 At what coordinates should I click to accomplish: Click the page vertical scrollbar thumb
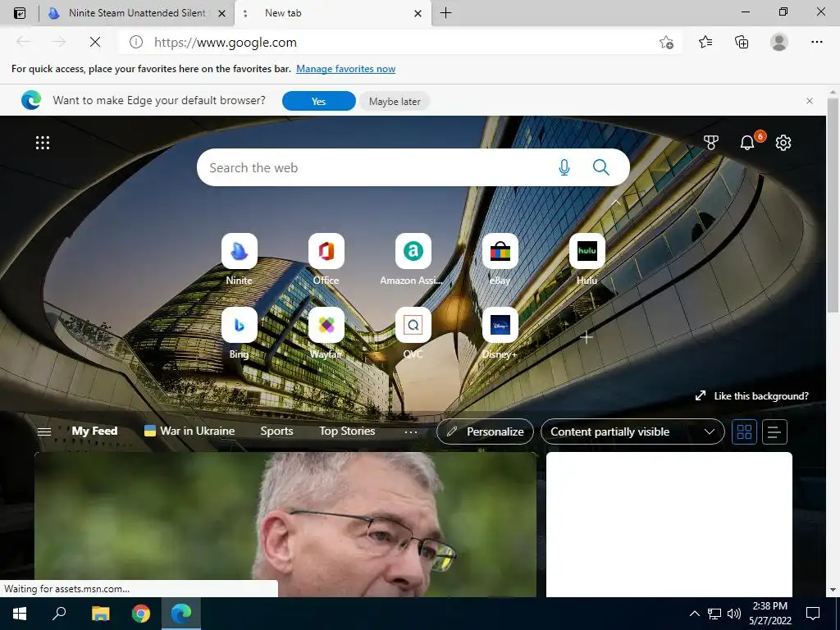tap(832, 203)
